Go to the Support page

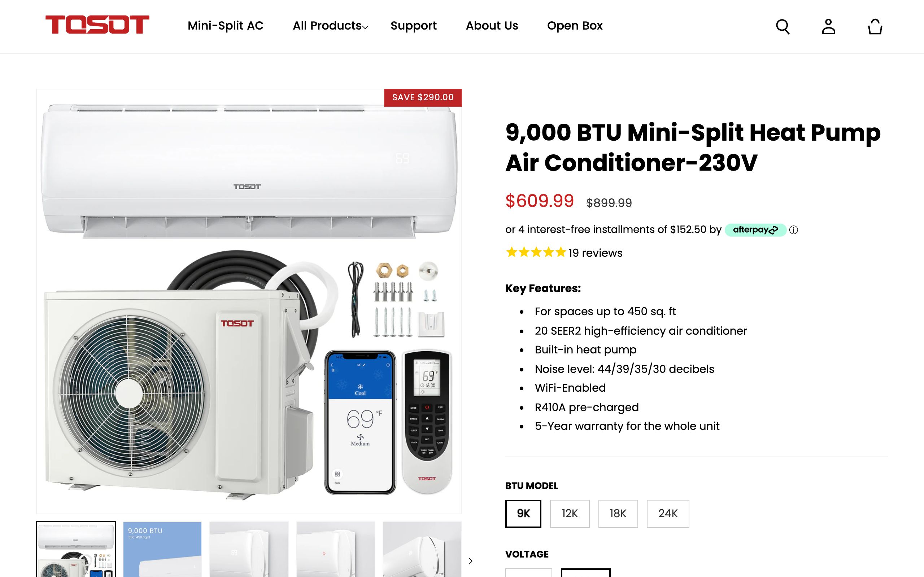pyautogui.click(x=414, y=26)
